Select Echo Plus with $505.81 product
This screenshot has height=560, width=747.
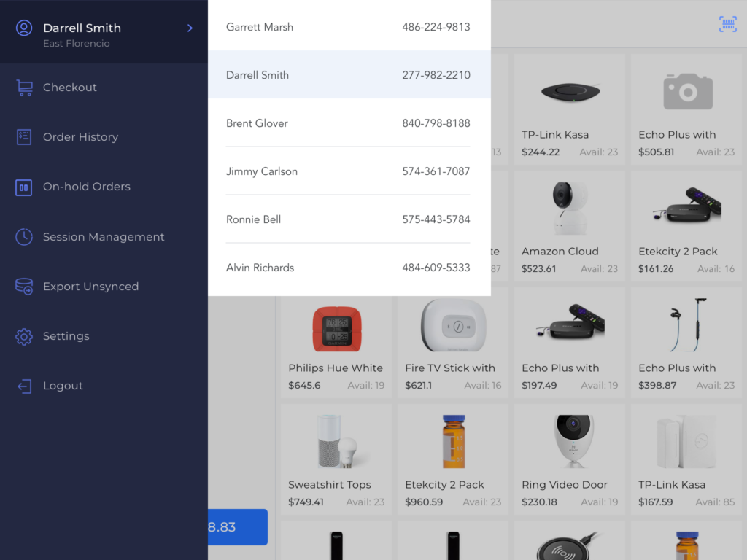tap(686, 109)
